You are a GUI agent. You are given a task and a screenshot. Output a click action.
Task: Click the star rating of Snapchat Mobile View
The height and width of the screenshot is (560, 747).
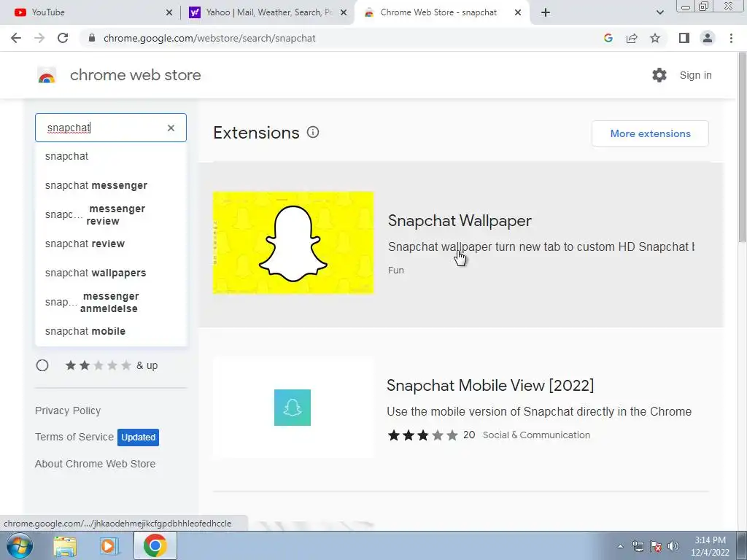click(423, 435)
